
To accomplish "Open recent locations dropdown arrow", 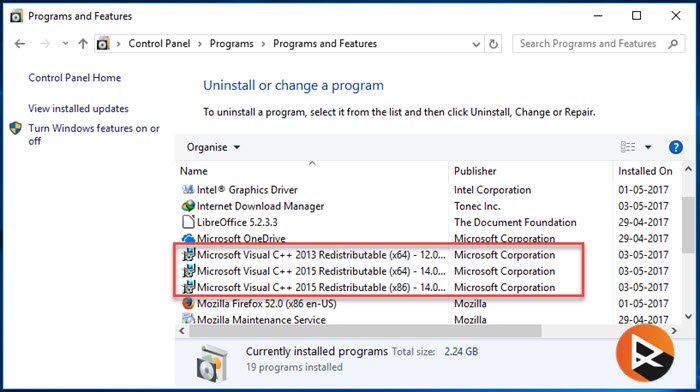I will pos(65,44).
